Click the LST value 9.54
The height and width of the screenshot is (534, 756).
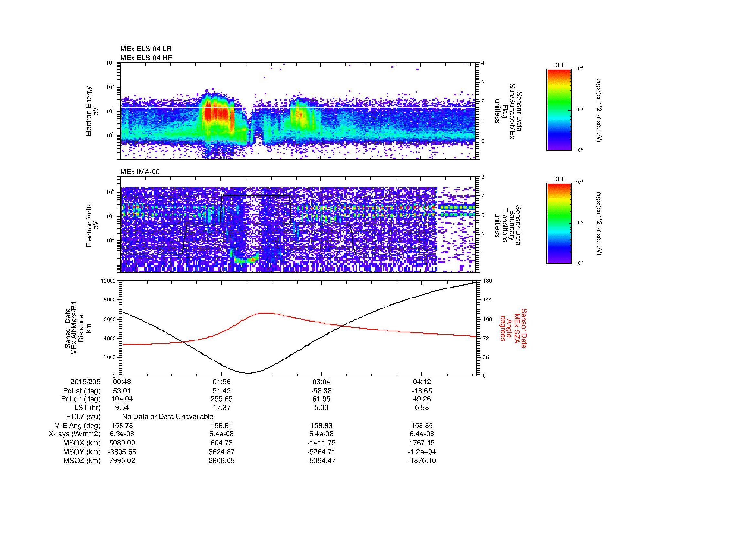(x=122, y=408)
